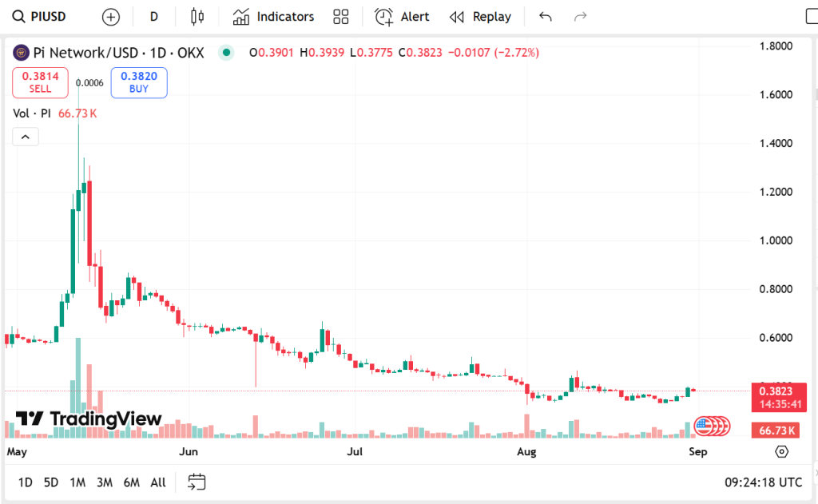Open layout selector square at toolbar end
Image resolution: width=818 pixels, height=504 pixels.
(812, 17)
